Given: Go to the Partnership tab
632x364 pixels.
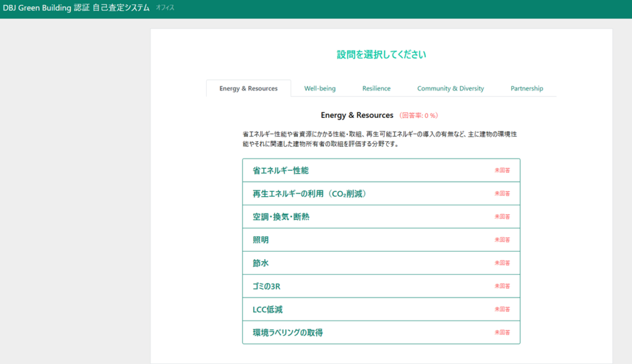Looking at the screenshot, I should pos(526,88).
